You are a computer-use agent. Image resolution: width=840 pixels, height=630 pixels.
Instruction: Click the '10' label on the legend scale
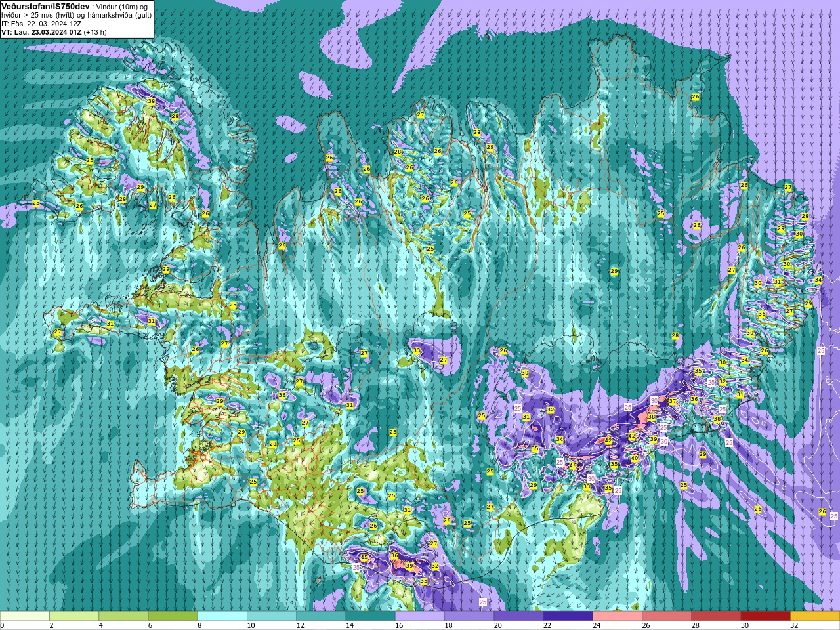(251, 625)
